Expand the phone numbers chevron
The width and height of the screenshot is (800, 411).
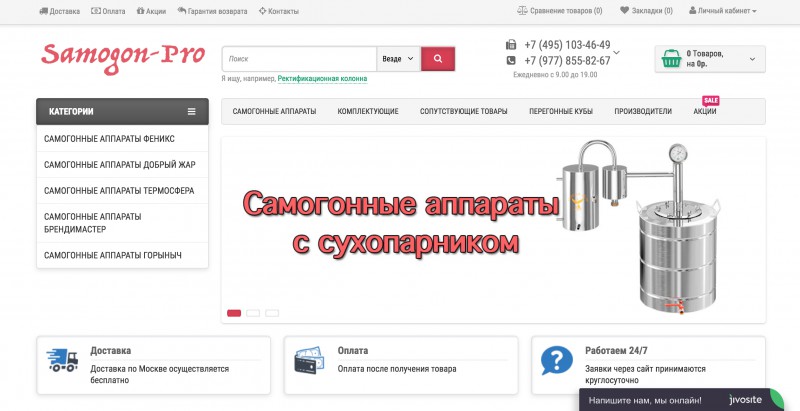(617, 53)
